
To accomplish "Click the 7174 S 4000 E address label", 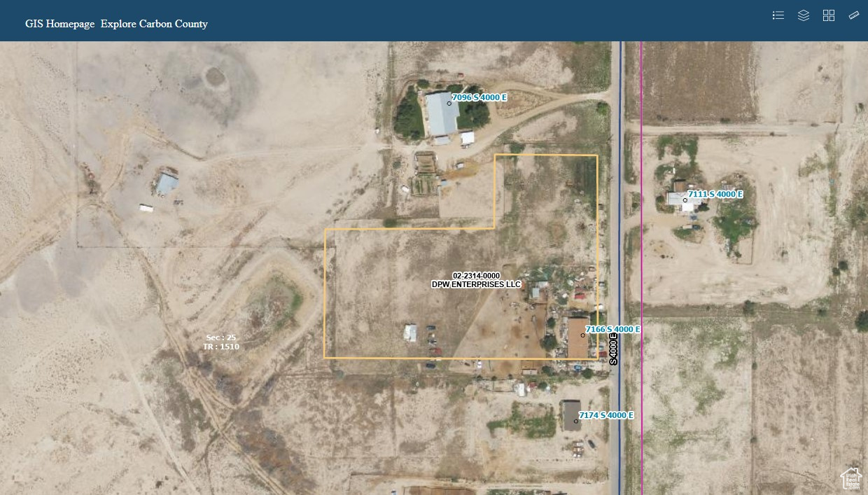I will 606,415.
